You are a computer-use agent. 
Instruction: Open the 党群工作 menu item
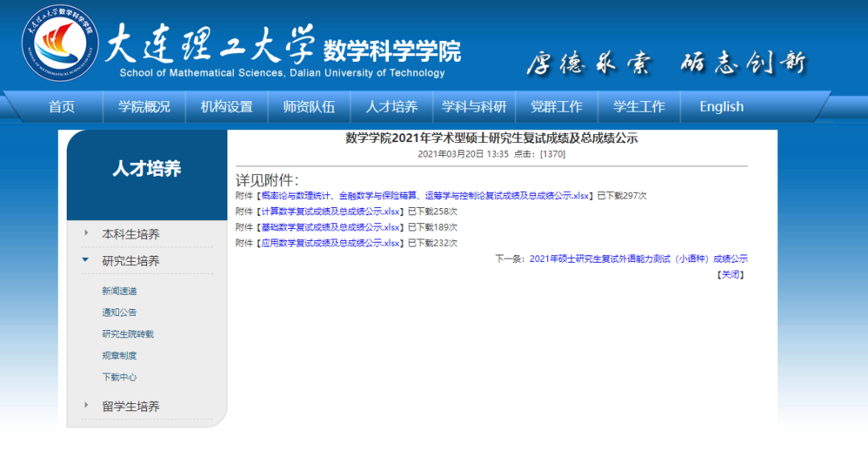click(556, 107)
